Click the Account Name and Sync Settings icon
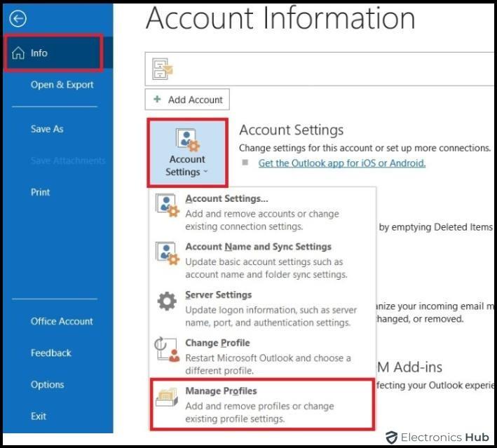Image resolution: width=497 pixels, height=448 pixels. (167, 254)
